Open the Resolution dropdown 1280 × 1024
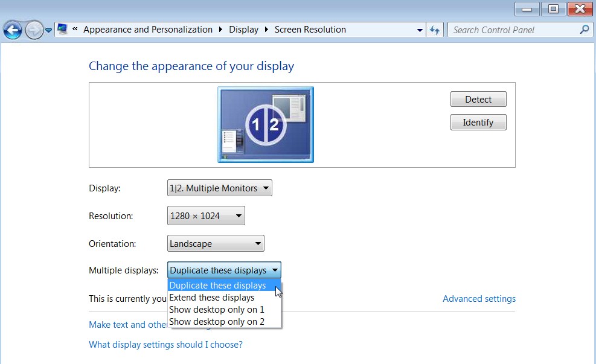 206,216
